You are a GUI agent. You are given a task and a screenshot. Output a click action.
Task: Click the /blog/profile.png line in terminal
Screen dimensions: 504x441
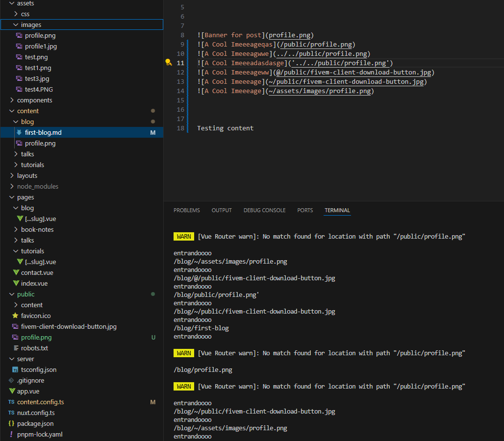[203, 369]
